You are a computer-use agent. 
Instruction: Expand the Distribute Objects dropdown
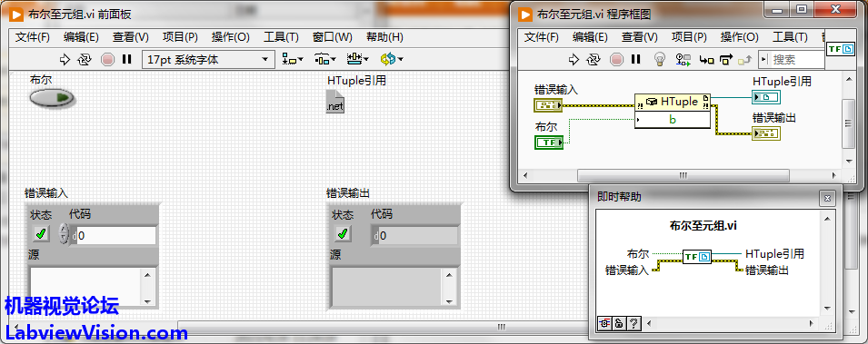325,59
